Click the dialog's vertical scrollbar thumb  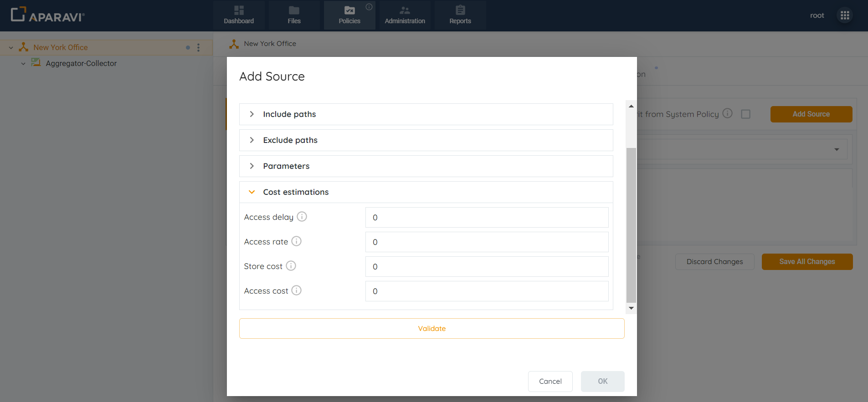point(631,225)
